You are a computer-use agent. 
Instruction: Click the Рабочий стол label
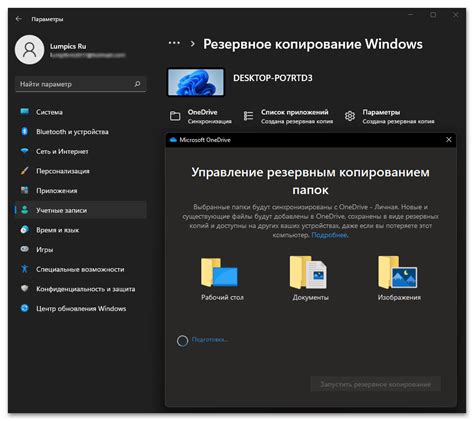222,297
